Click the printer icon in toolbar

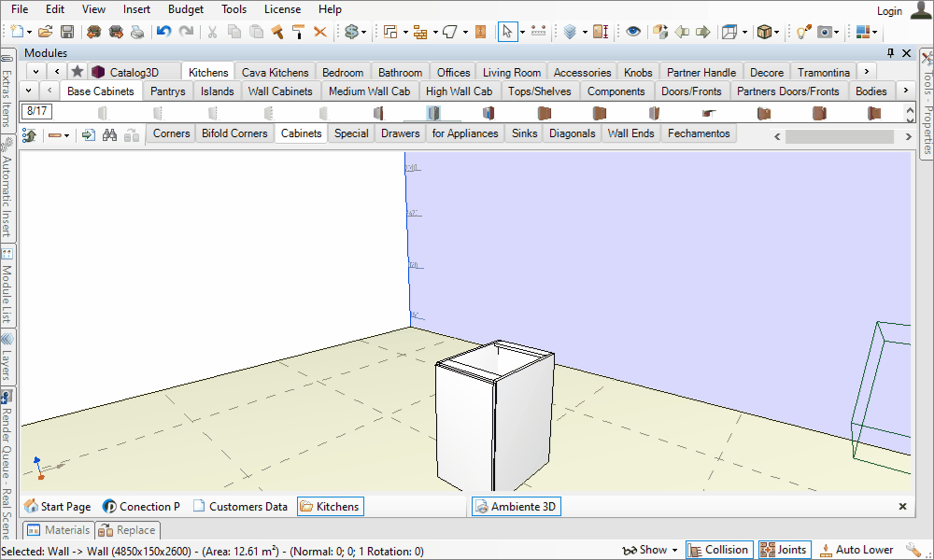(x=137, y=32)
